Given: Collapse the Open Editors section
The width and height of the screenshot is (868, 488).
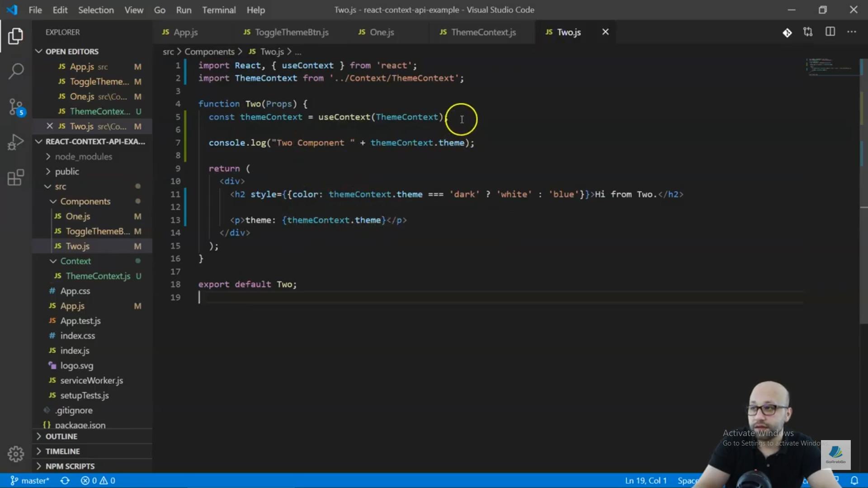Looking at the screenshot, I should coord(71,52).
